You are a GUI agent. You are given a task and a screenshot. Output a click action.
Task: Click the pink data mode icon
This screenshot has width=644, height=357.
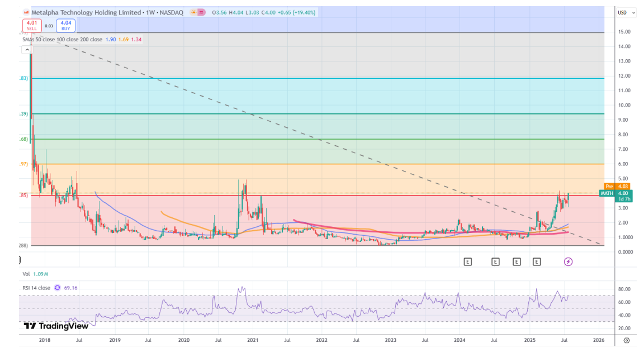(x=201, y=13)
